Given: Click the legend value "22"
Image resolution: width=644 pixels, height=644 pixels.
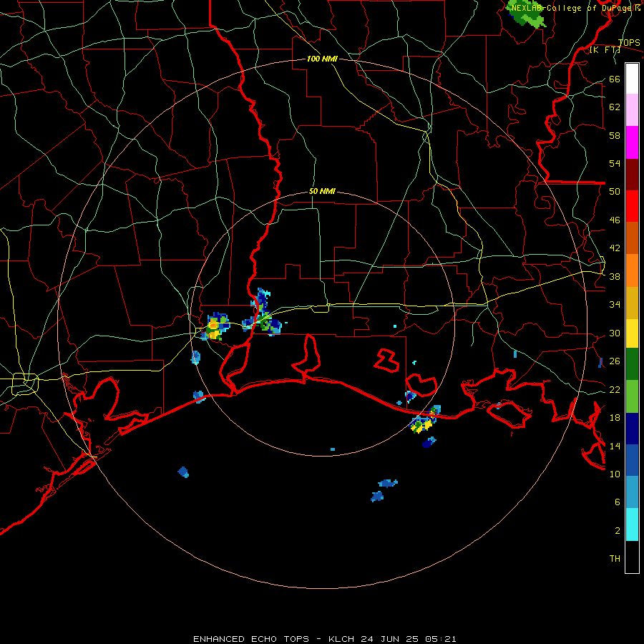Looking at the screenshot, I should point(615,389).
